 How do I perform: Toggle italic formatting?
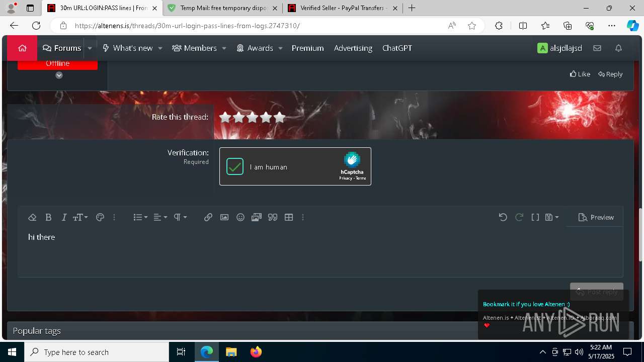click(x=64, y=217)
